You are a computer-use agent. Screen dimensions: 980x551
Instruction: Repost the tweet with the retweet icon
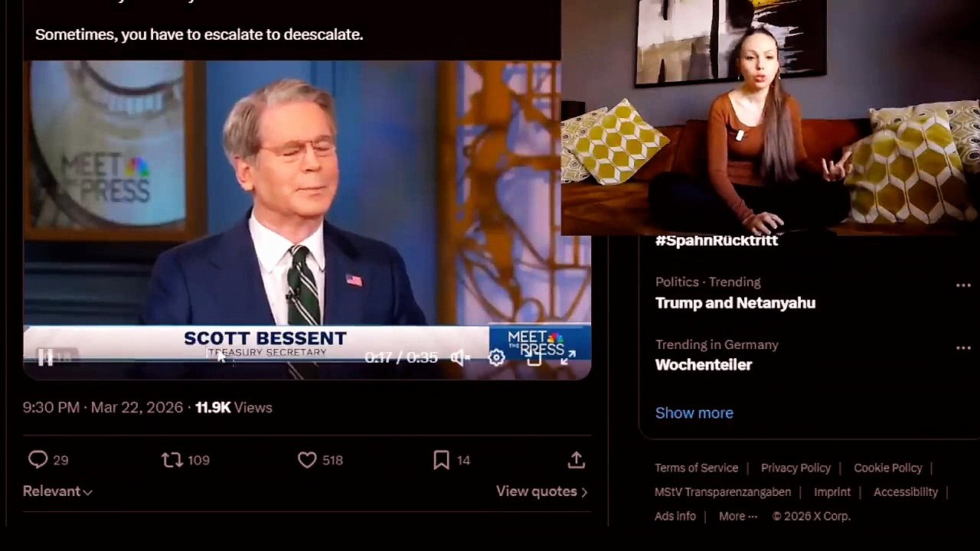coord(171,459)
